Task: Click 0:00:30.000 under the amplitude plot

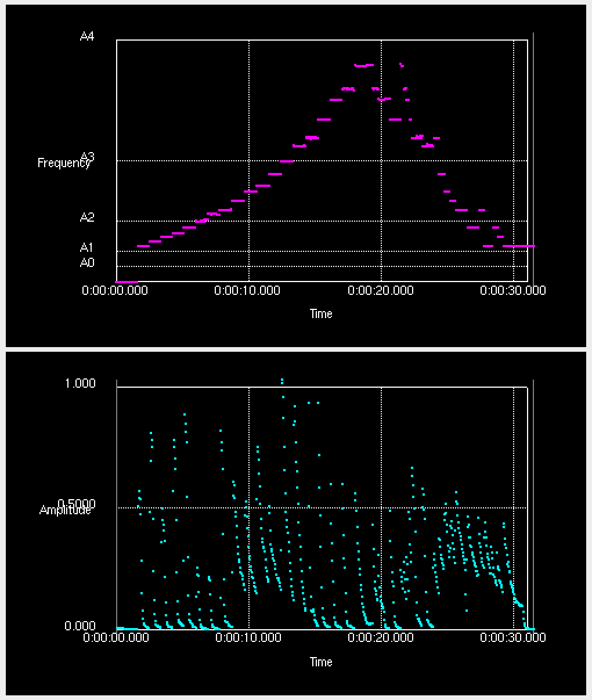Action: (x=513, y=637)
